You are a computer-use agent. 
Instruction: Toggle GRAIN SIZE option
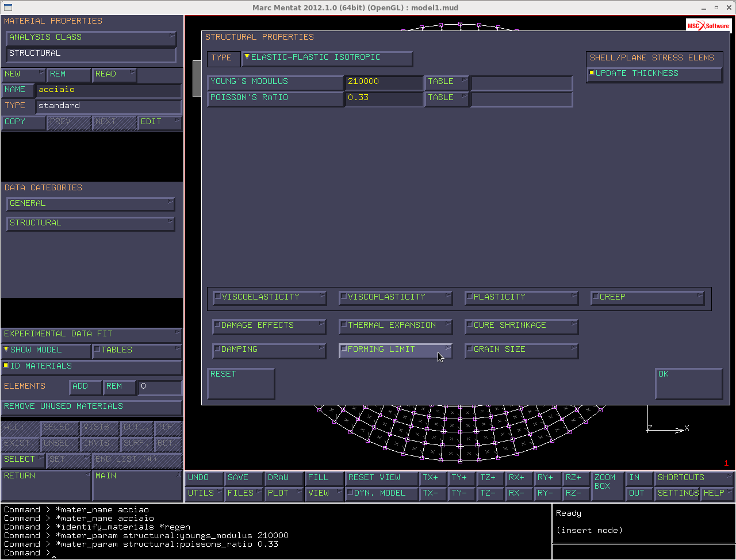[x=522, y=351]
